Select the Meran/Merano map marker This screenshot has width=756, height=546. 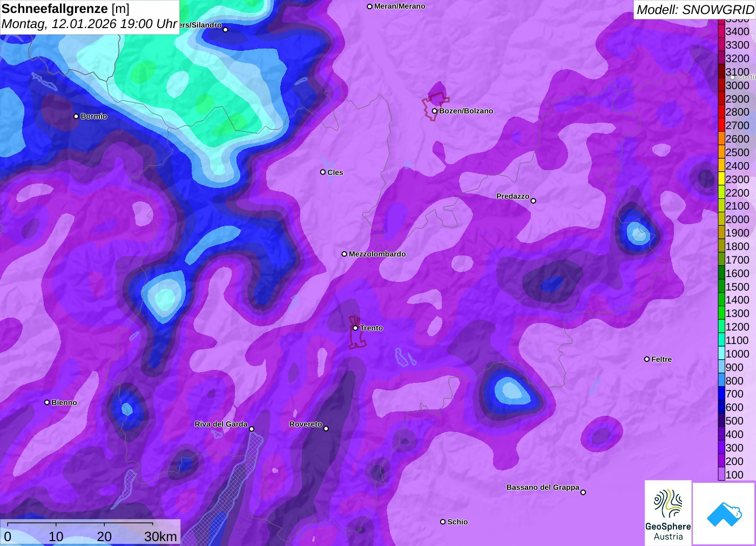coord(369,6)
